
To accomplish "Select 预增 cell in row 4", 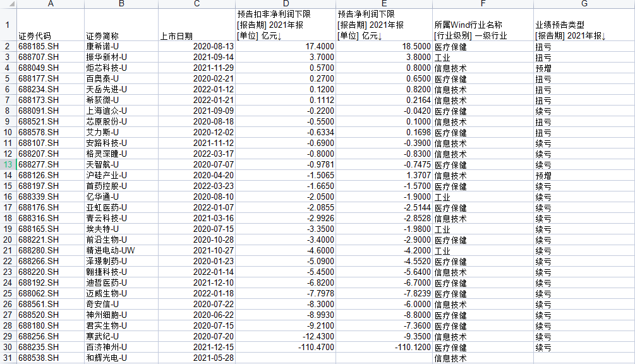I will coord(584,68).
